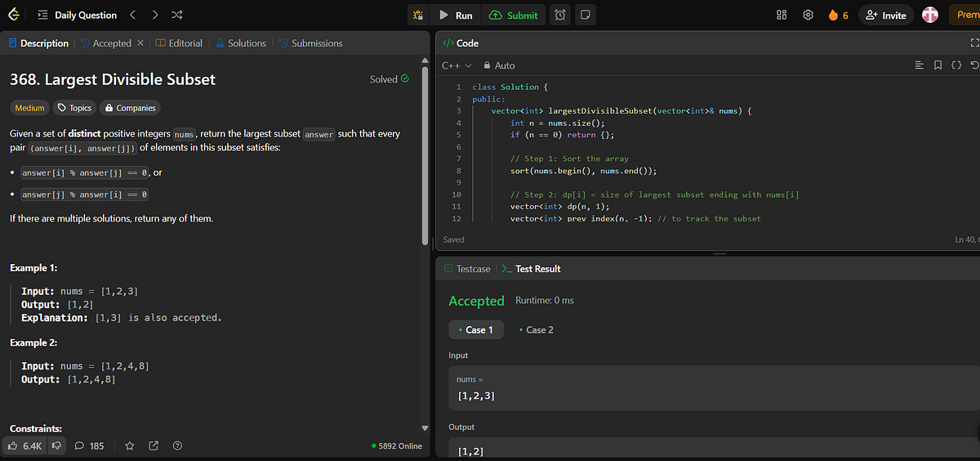Start the timer with alarm clock icon

[560, 15]
